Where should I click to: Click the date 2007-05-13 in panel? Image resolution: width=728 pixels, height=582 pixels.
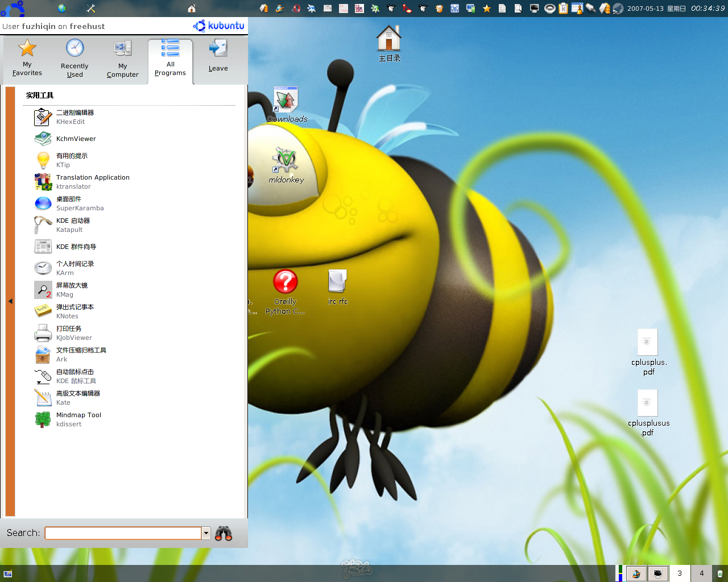click(x=645, y=9)
